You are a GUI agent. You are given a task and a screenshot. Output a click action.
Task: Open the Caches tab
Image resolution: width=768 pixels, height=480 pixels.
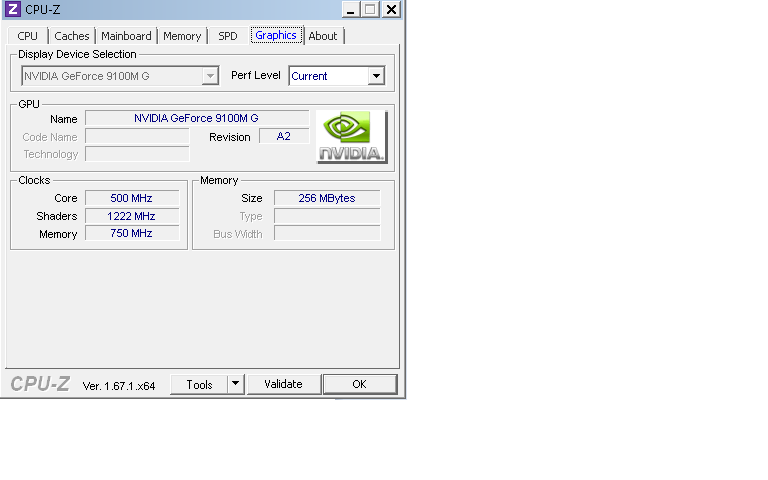click(72, 36)
